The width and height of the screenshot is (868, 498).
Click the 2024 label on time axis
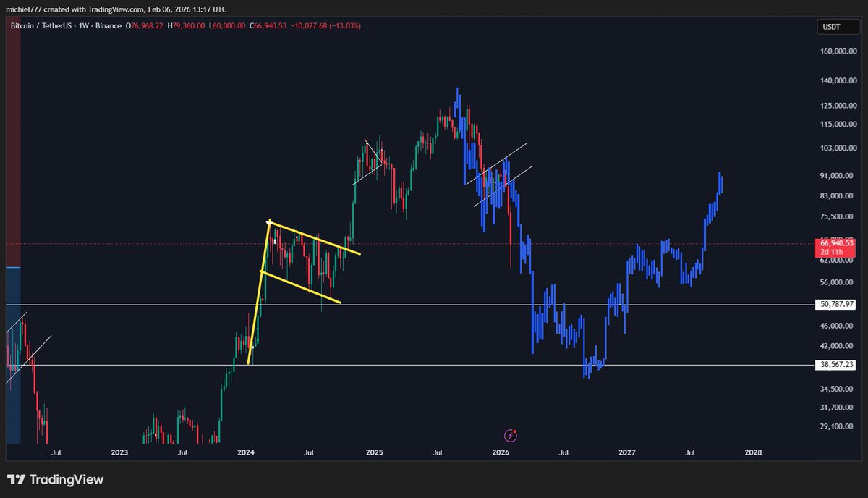click(x=246, y=453)
